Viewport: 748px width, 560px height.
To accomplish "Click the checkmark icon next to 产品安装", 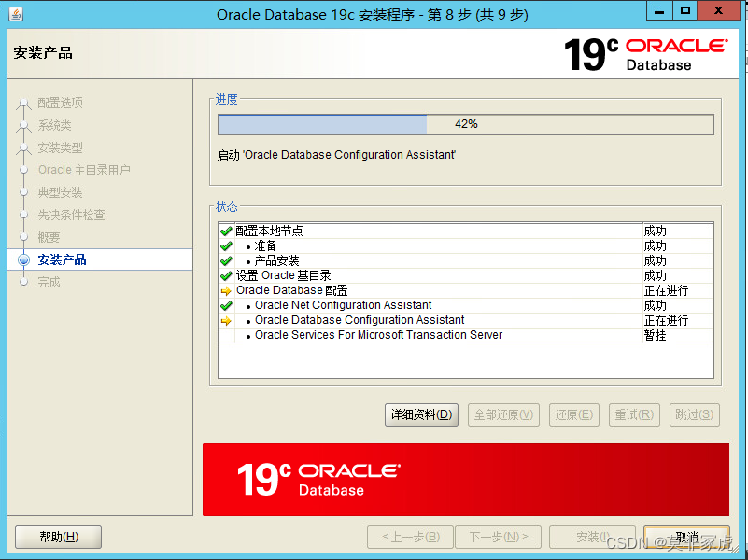I will 225,260.
